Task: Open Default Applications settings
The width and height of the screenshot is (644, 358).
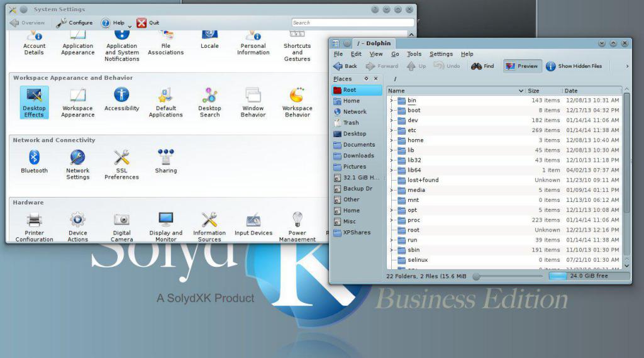Action: point(165,103)
